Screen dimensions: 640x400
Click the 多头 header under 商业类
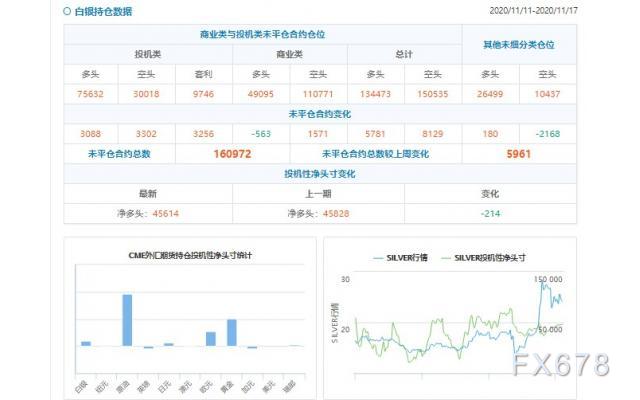[261, 74]
